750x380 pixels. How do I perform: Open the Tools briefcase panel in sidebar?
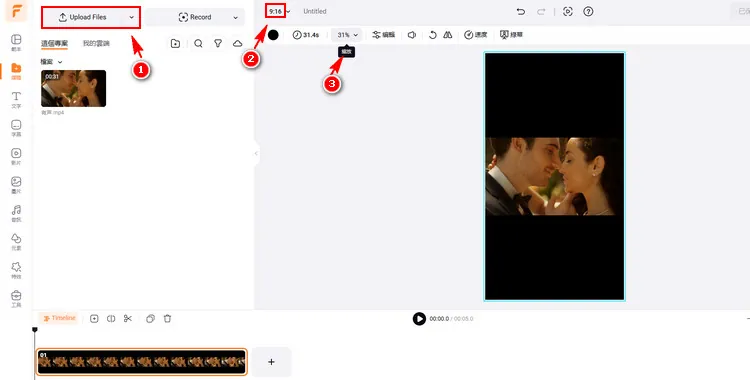[16, 298]
